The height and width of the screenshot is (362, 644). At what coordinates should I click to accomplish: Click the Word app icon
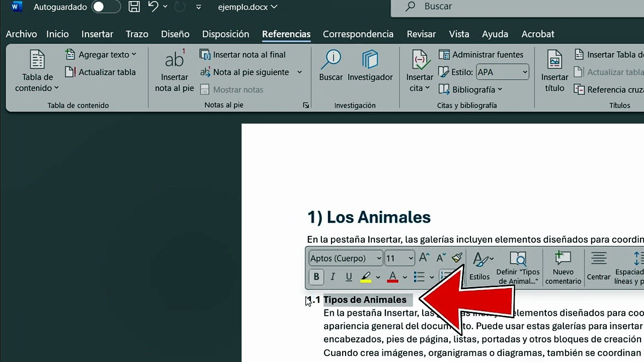click(17, 7)
